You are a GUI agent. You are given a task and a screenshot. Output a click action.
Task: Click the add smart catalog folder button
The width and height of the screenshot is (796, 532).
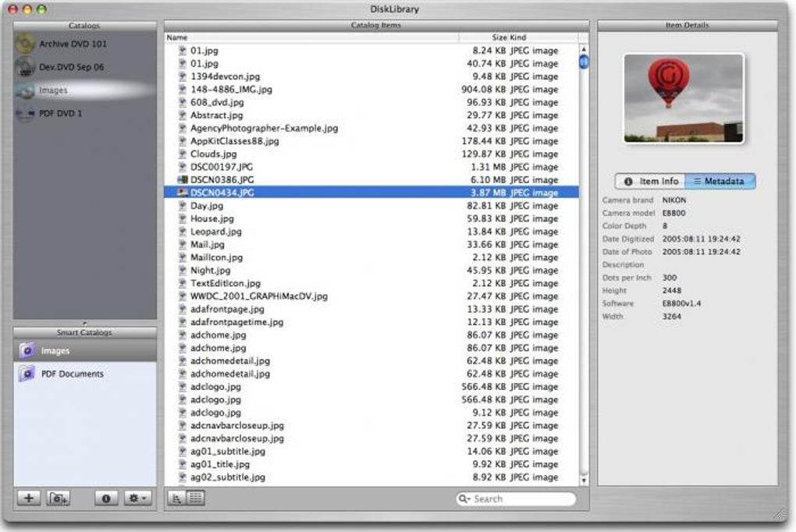pos(58,498)
